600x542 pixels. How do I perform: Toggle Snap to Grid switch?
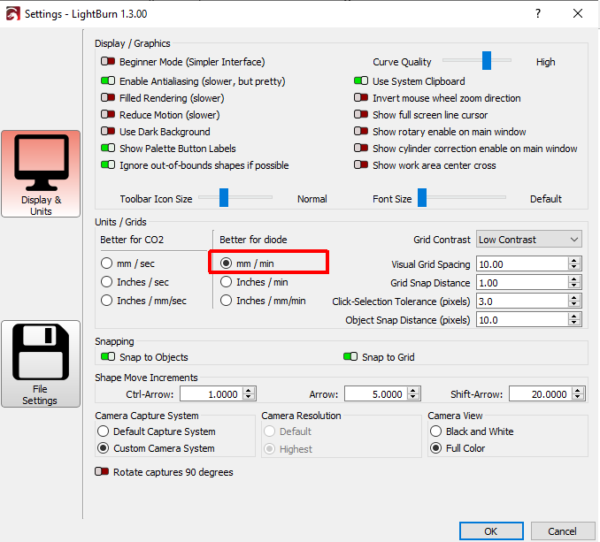tap(350, 357)
